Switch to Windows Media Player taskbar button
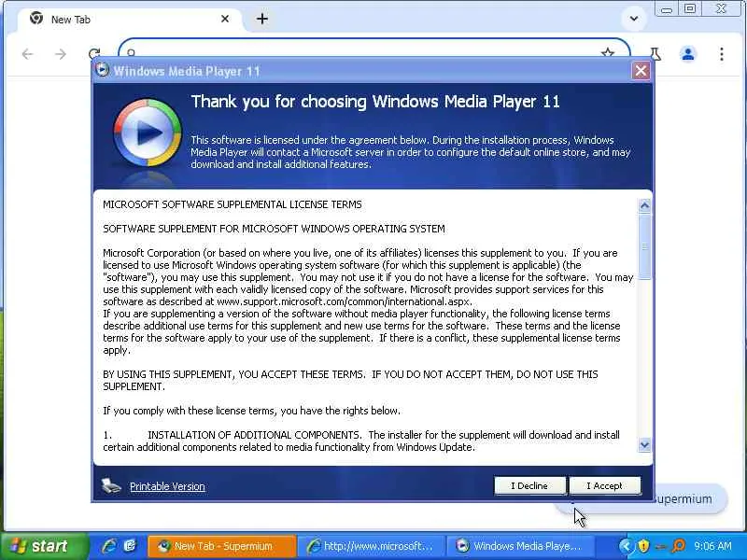This screenshot has height=560, width=747. pos(521,546)
